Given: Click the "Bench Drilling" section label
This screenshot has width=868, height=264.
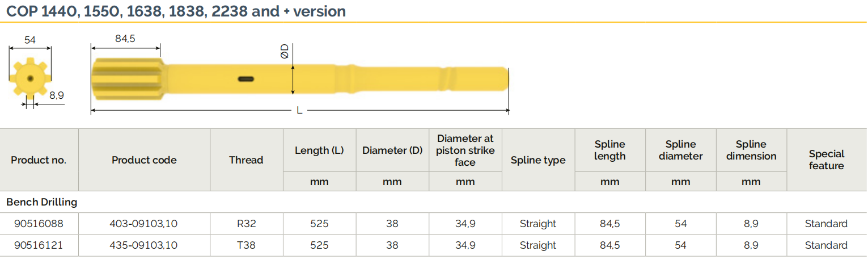Looking at the screenshot, I should click(42, 202).
